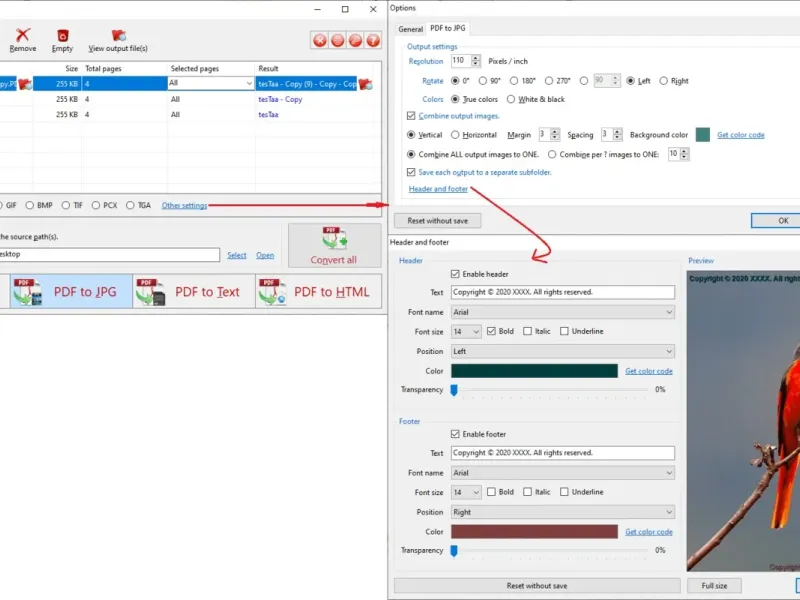Toggle the Enable footer checkbox
Image resolution: width=800 pixels, height=600 pixels.
[455, 434]
